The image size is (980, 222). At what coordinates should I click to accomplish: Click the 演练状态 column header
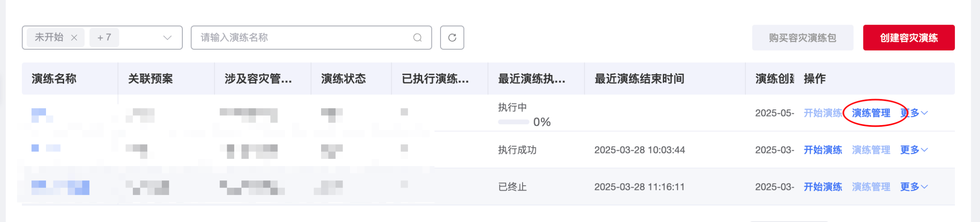343,79
